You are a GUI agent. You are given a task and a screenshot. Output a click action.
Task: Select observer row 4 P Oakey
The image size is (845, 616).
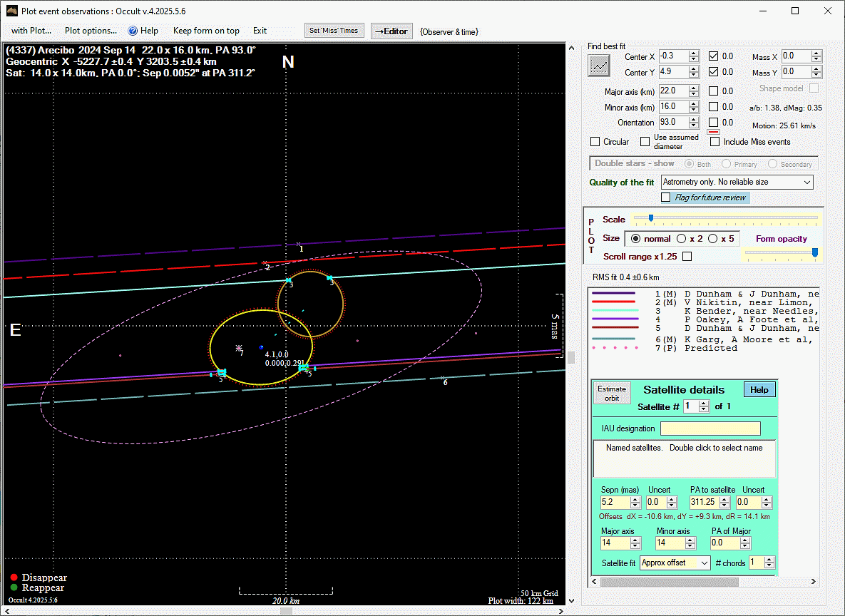(705, 319)
